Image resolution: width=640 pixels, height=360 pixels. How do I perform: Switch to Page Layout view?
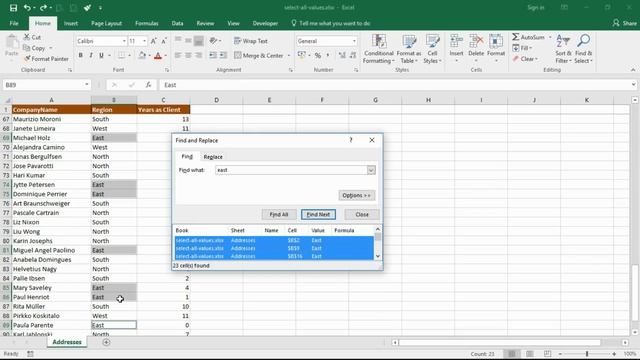[x=529, y=354]
